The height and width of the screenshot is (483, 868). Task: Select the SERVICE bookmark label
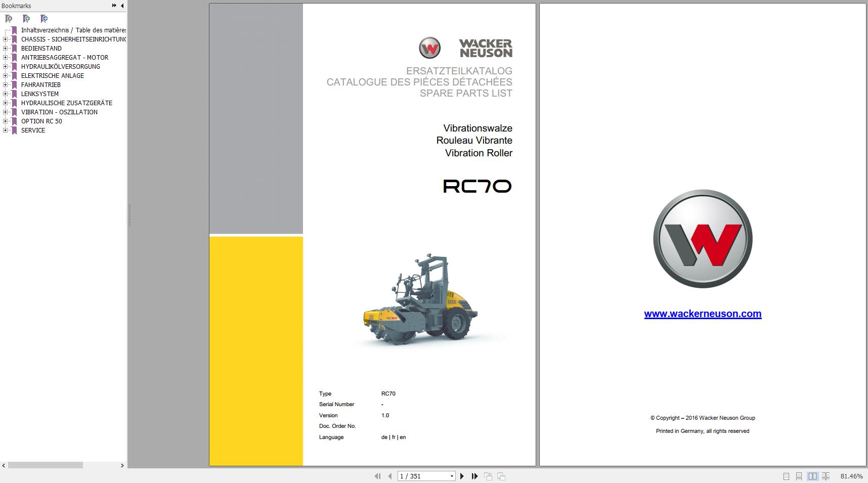(x=33, y=130)
